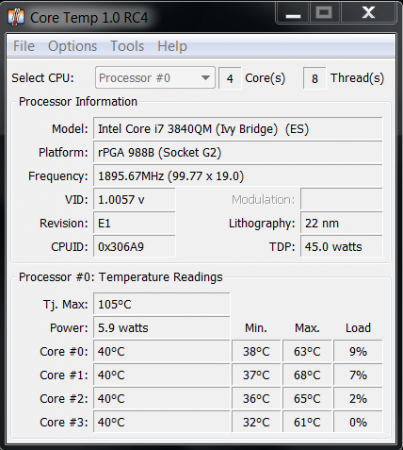Click the Processor #0: Temperature Readings title
This screenshot has height=450, width=403.
click(x=121, y=277)
